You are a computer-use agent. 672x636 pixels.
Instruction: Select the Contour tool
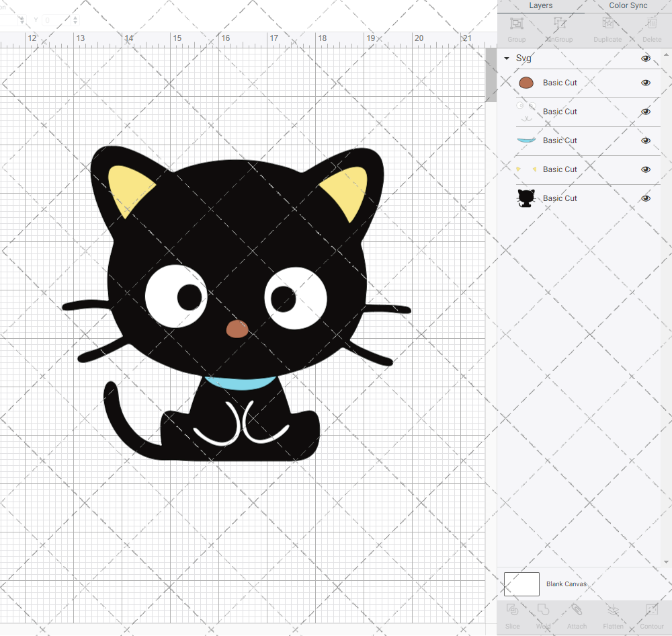(651, 610)
